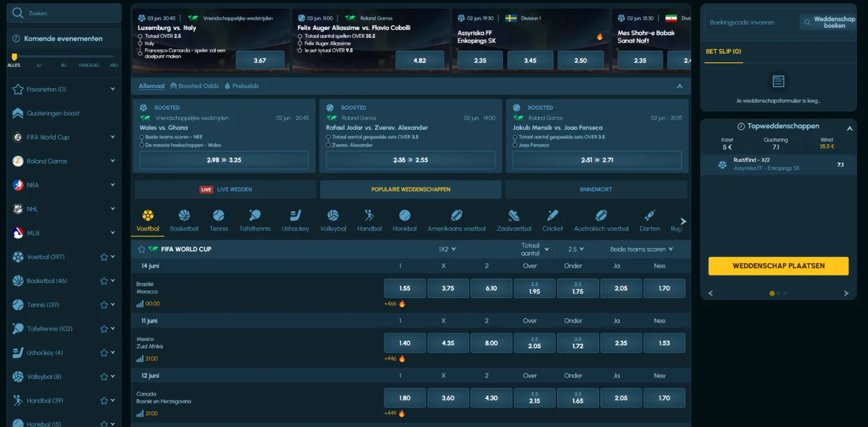
Task: Select the Basketbal sport icon tab
Action: 184,221
